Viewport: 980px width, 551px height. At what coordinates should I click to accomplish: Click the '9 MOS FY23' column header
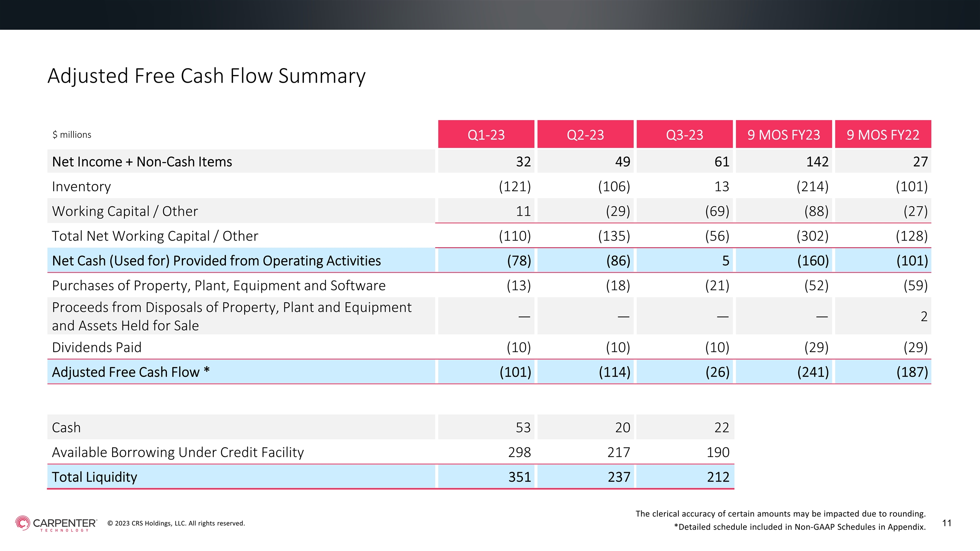click(784, 134)
